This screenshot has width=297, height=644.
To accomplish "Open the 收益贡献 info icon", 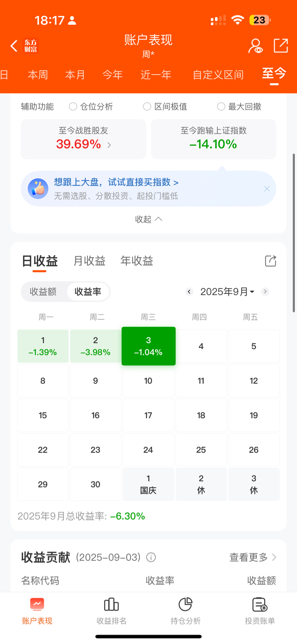I will click(x=151, y=557).
